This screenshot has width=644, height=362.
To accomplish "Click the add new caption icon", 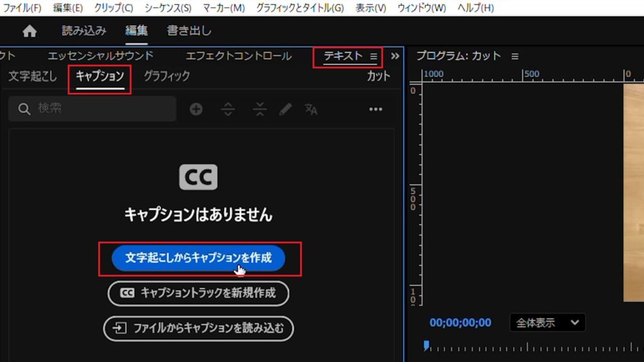I will click(196, 109).
